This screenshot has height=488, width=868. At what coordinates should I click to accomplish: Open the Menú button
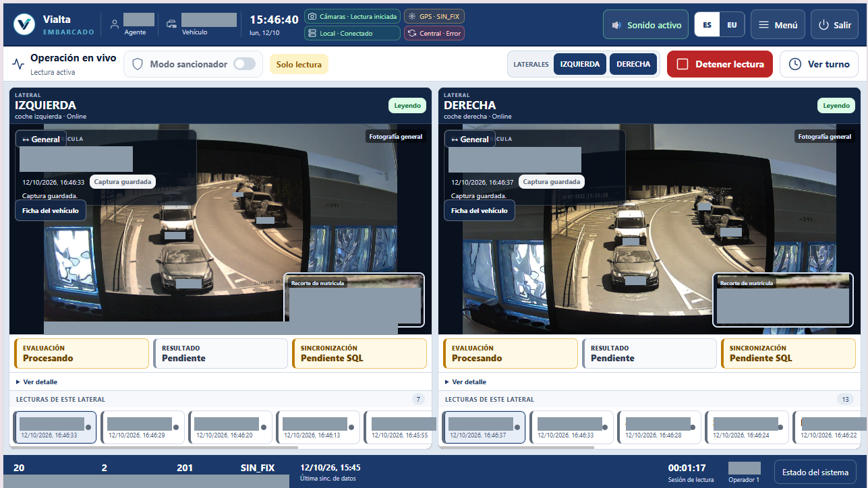778,25
